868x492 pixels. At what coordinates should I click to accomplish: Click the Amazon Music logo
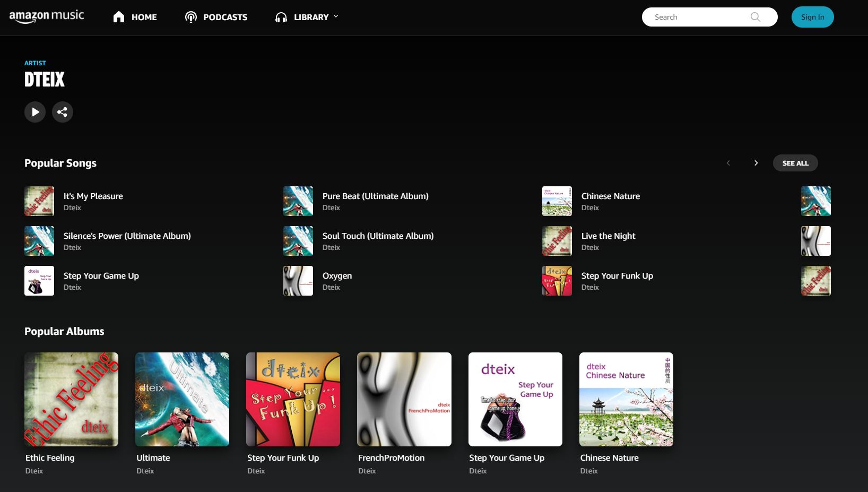click(x=47, y=16)
